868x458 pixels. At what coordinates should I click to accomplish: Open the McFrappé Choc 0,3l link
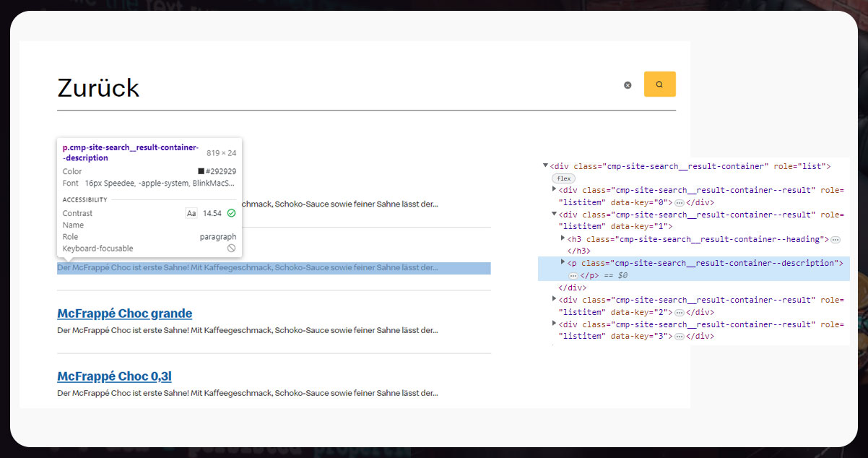[114, 376]
